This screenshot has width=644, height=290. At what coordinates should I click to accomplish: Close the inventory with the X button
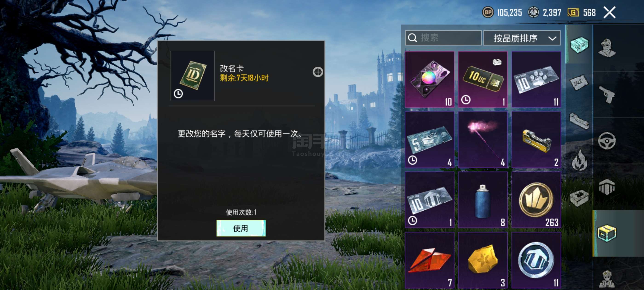609,12
